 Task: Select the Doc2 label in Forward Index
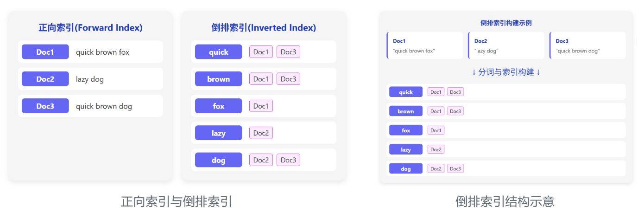tap(45, 79)
